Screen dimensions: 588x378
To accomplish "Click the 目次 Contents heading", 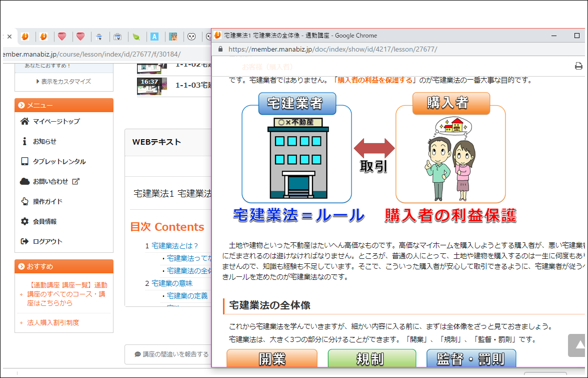I will tap(167, 227).
